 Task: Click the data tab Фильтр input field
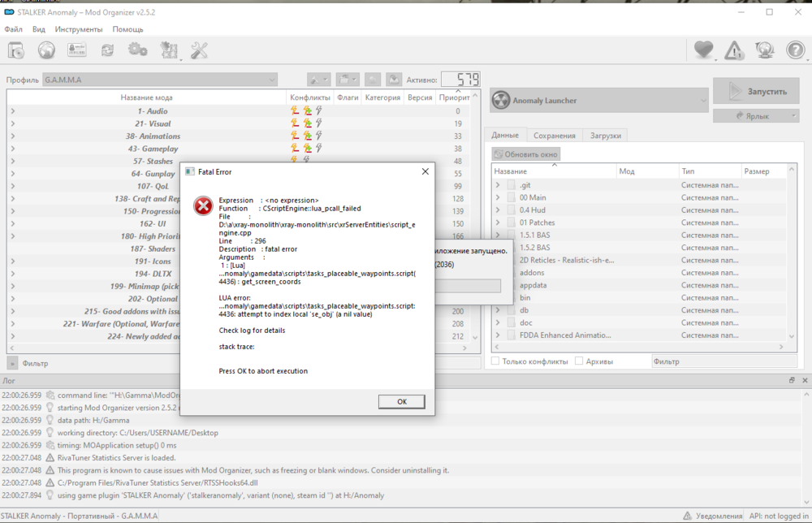(724, 361)
